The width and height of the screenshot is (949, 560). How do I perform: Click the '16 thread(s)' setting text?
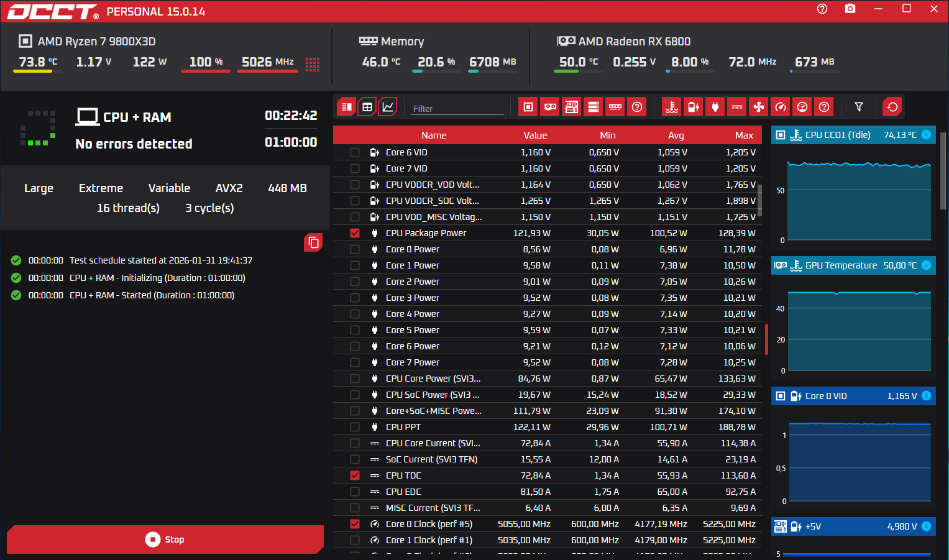[x=128, y=208]
